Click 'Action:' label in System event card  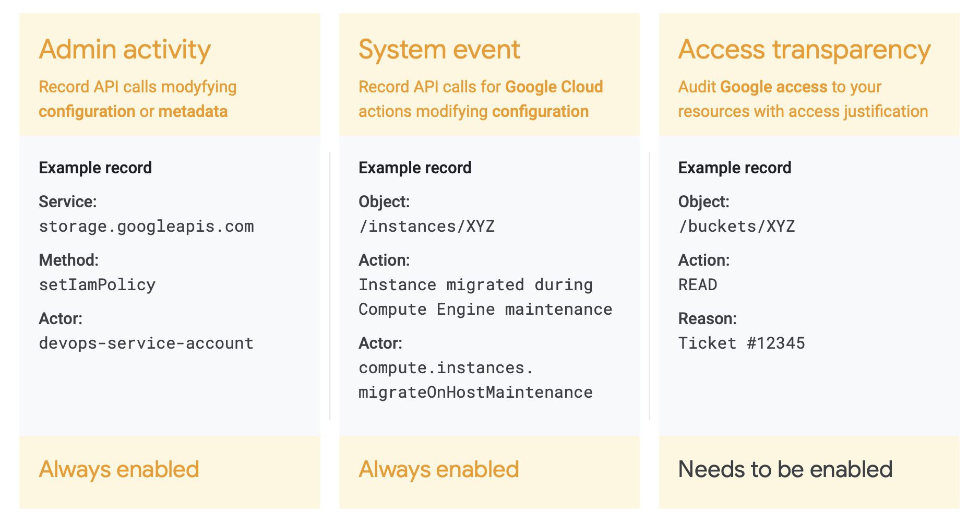coord(384,260)
